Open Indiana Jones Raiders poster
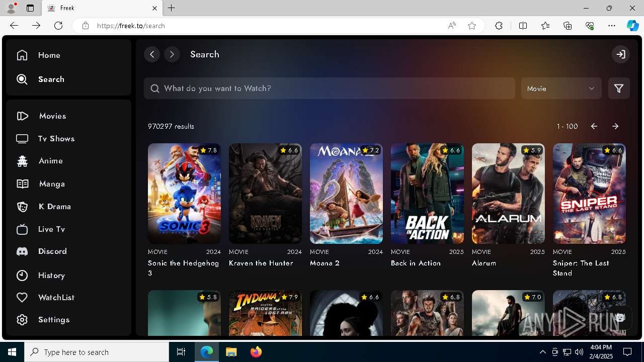 point(265,313)
